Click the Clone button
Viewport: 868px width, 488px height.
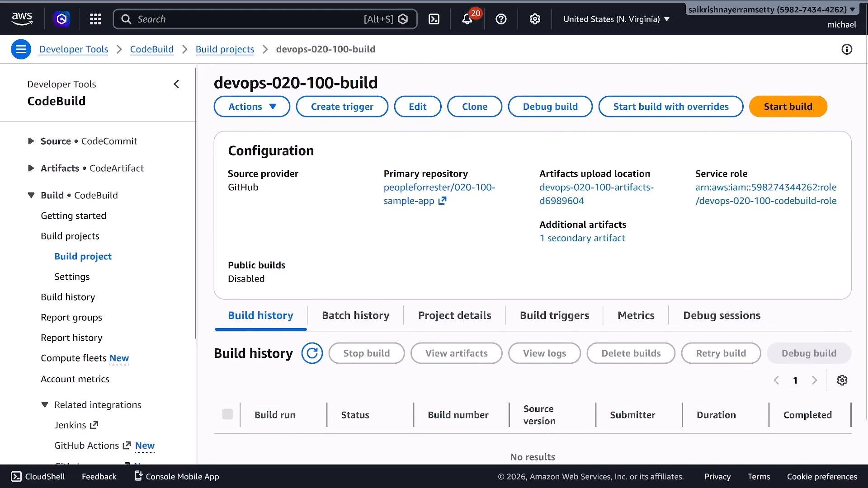[475, 107]
